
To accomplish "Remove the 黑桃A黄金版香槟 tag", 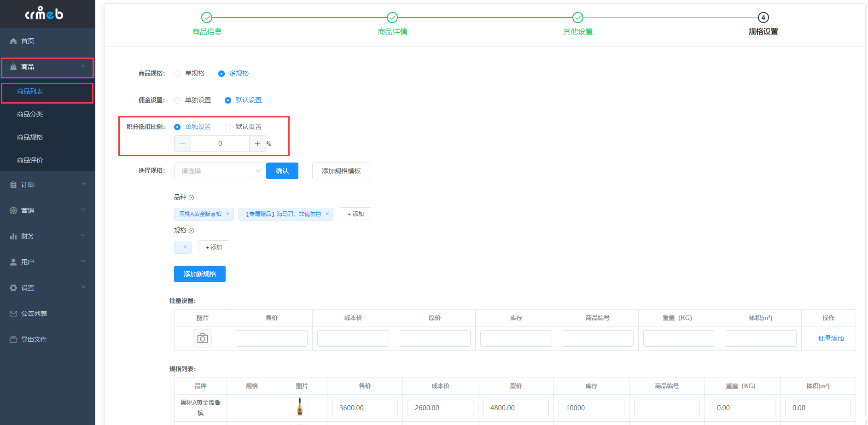I will coord(227,214).
